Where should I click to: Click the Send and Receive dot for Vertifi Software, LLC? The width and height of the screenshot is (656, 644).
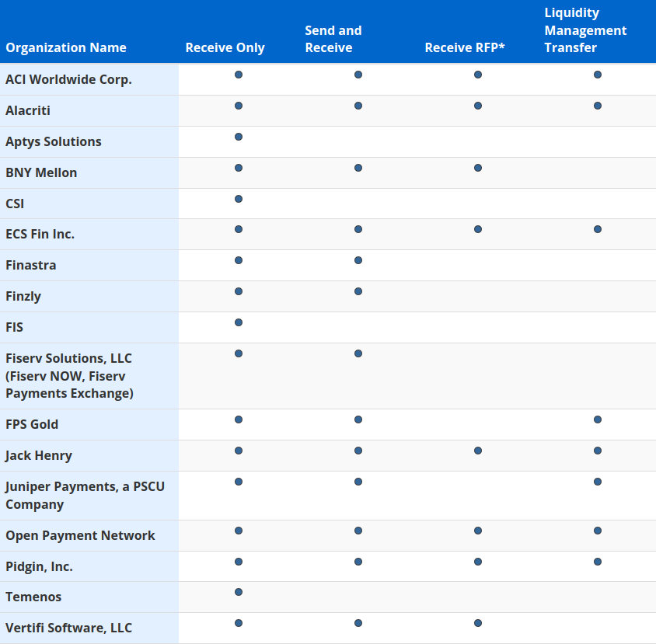(x=358, y=622)
